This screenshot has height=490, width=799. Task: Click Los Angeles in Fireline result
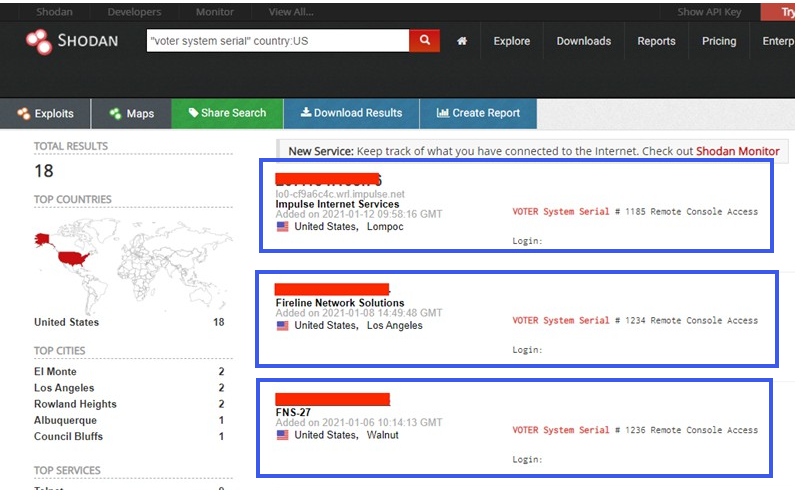coord(395,325)
